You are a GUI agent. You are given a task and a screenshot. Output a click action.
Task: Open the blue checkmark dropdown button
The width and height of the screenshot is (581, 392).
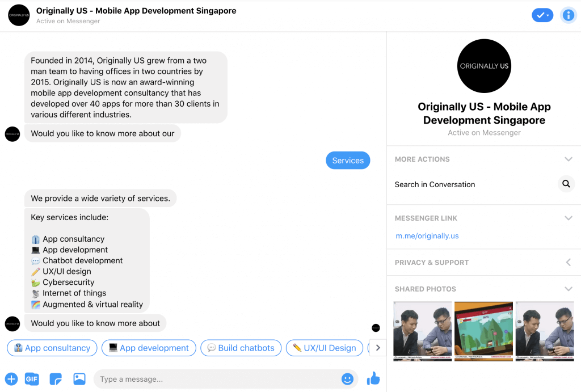click(542, 15)
